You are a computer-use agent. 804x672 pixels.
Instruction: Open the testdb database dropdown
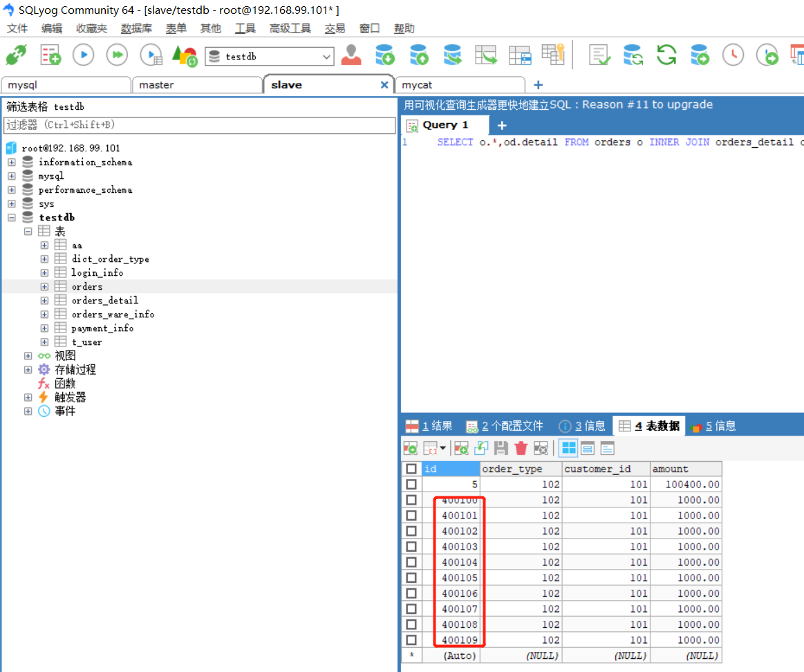coord(326,57)
